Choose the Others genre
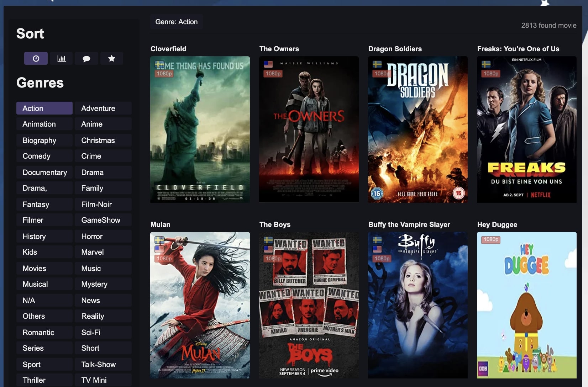The image size is (588, 387). (44, 316)
